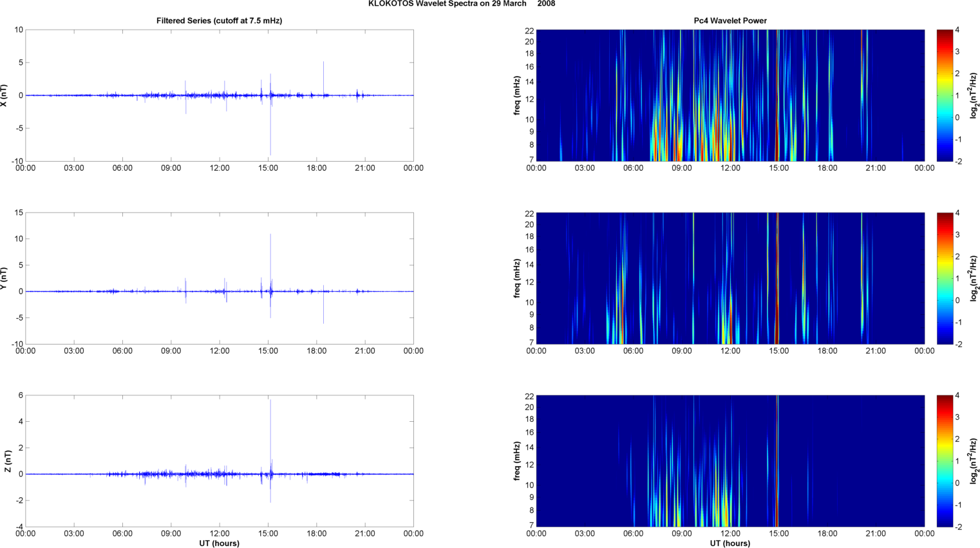Click freq (mHz) label of middle spectrogram

coord(516,278)
